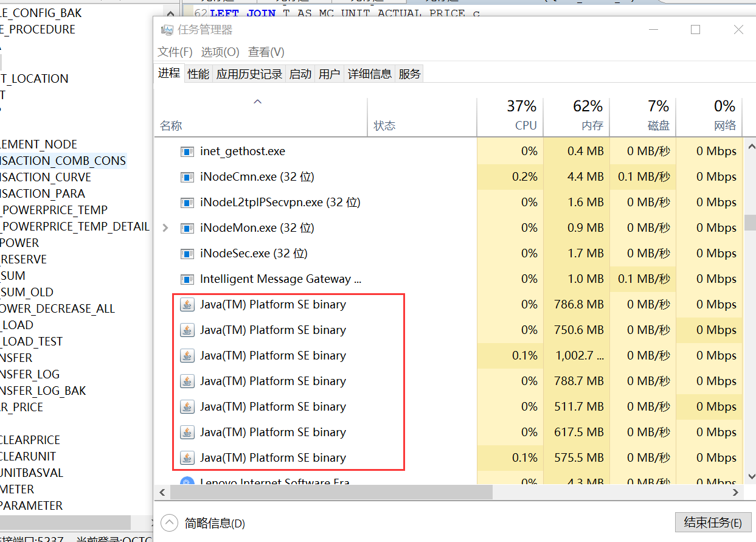Select ISACTION_CURVE in the background list

[x=46, y=177]
